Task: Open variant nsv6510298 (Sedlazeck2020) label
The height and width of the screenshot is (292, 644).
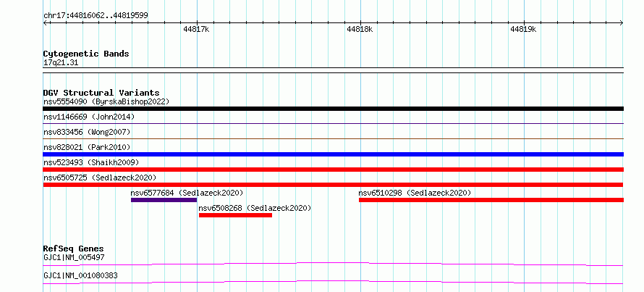Action: coord(415,193)
